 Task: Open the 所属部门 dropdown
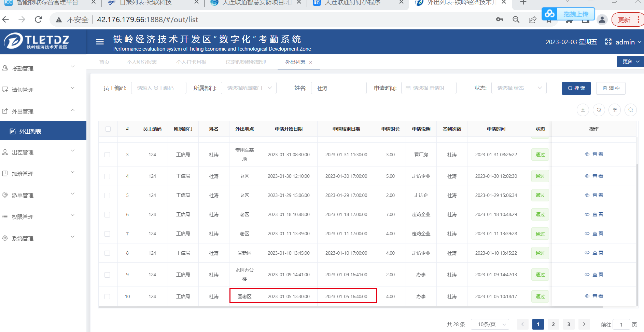pyautogui.click(x=249, y=88)
